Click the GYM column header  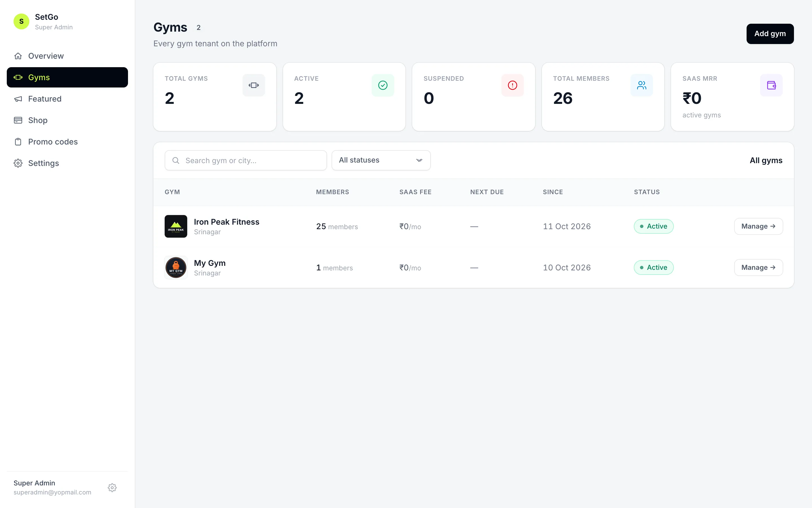coord(172,192)
